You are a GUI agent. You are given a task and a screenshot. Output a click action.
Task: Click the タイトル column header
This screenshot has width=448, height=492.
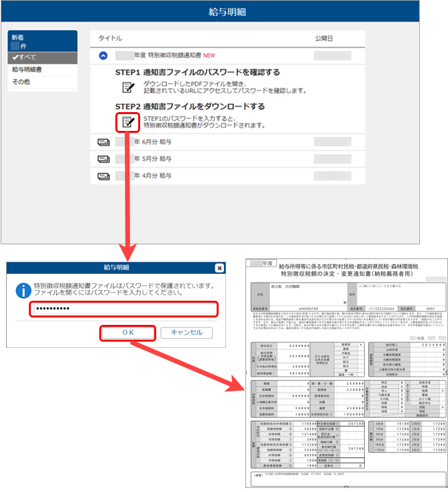click(110, 38)
